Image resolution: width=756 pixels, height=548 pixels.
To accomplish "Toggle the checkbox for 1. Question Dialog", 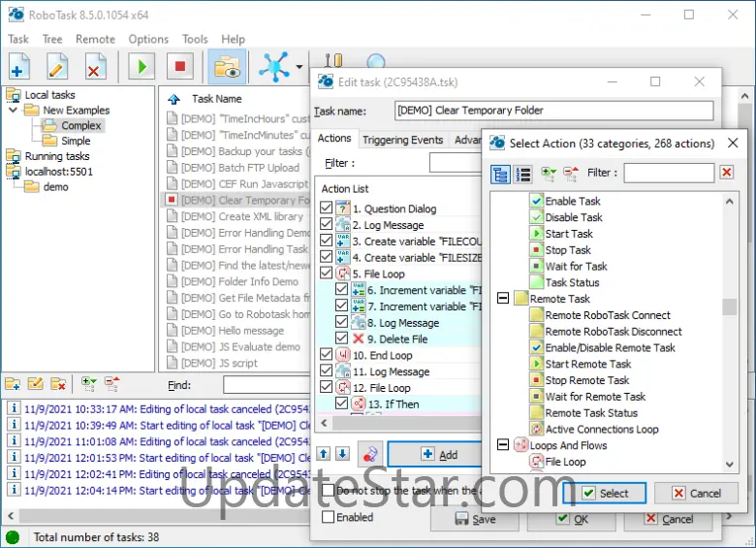I will point(327,208).
